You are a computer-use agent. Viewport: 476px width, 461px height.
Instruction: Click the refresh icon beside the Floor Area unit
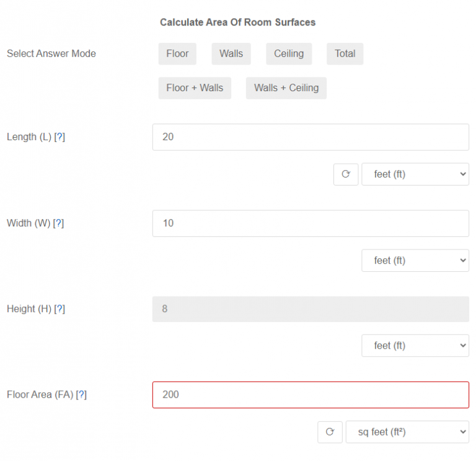click(x=330, y=432)
